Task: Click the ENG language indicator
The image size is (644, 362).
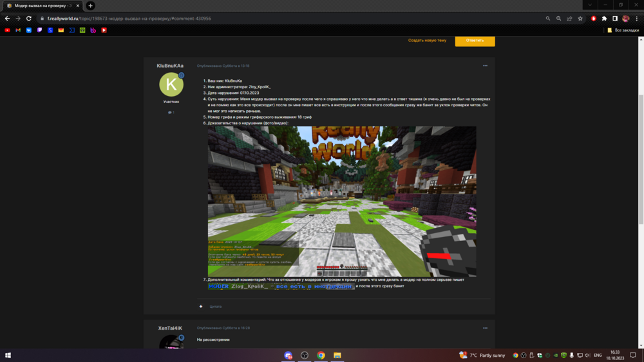Action: (x=598, y=356)
